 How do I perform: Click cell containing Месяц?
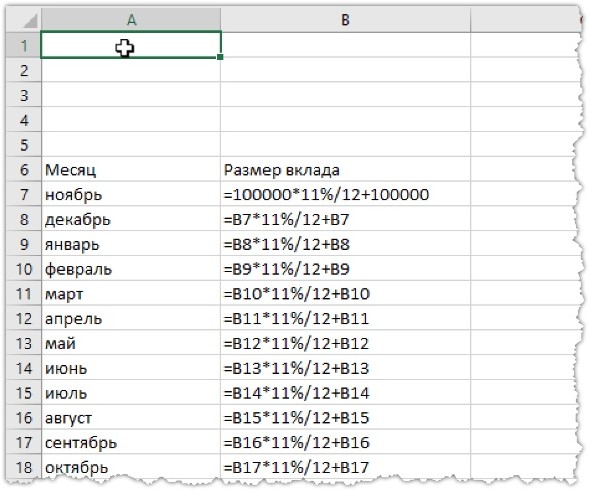point(131,169)
